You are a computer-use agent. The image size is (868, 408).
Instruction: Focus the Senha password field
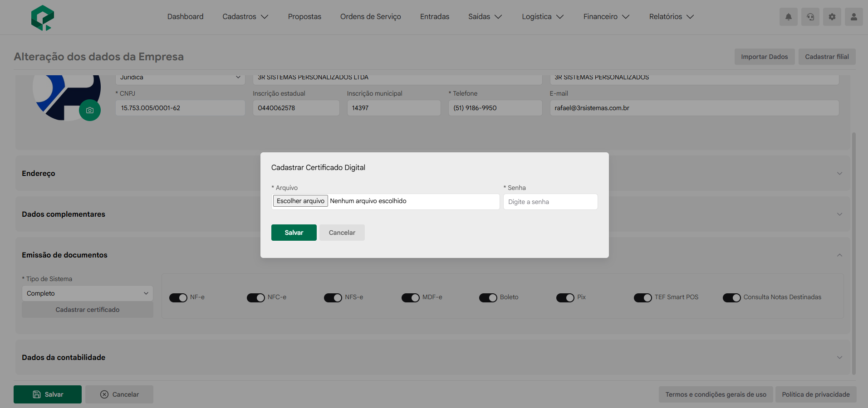click(x=550, y=202)
